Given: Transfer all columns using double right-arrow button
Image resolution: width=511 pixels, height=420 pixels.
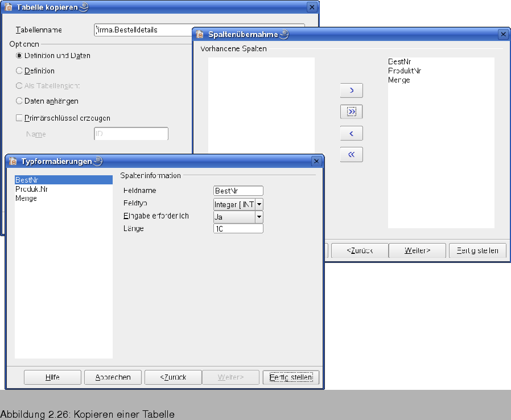Looking at the screenshot, I should click(x=351, y=112).
